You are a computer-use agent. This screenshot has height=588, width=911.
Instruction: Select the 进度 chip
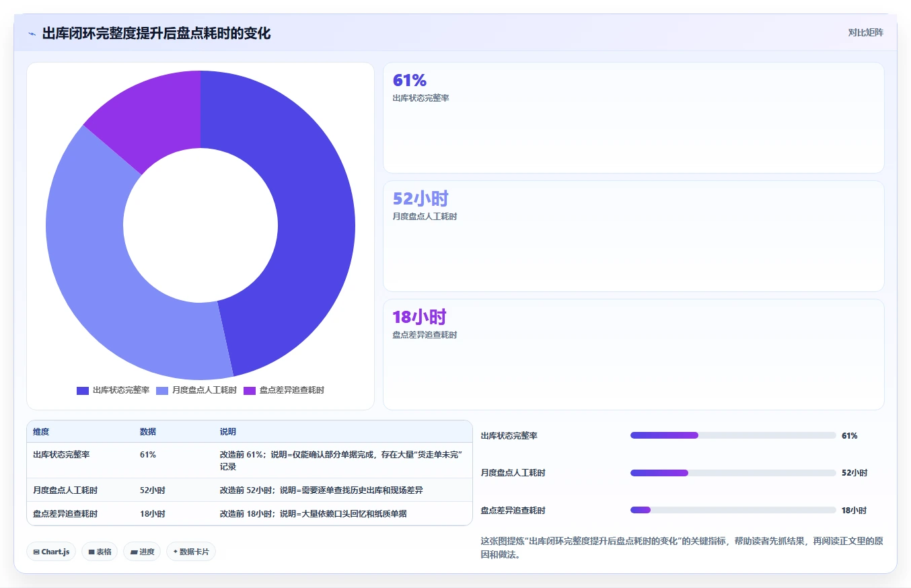(142, 552)
